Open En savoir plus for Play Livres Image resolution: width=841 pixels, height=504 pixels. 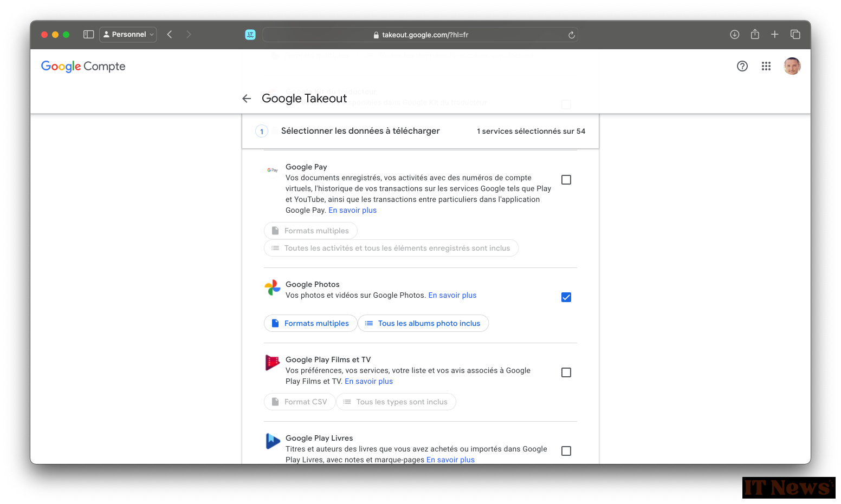450,460
